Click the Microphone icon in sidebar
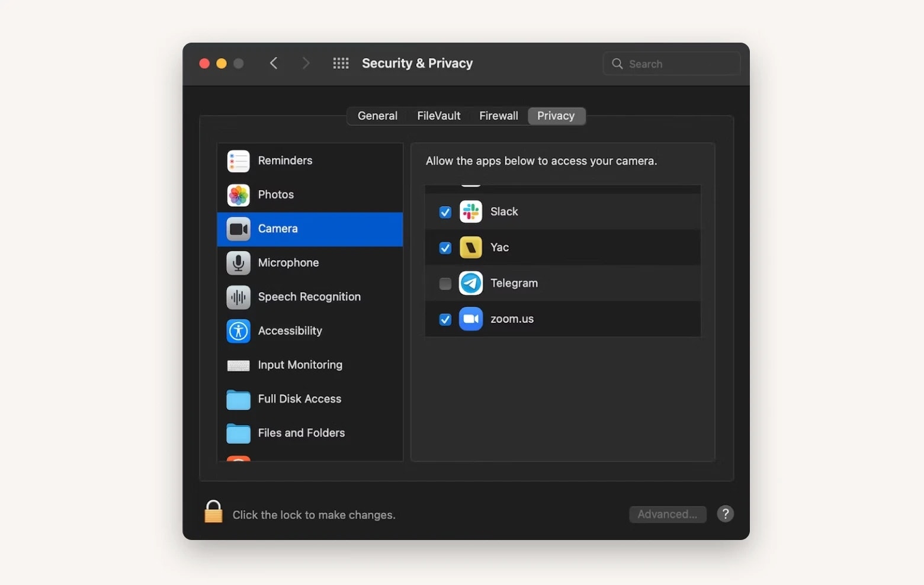Image resolution: width=924 pixels, height=585 pixels. point(238,263)
